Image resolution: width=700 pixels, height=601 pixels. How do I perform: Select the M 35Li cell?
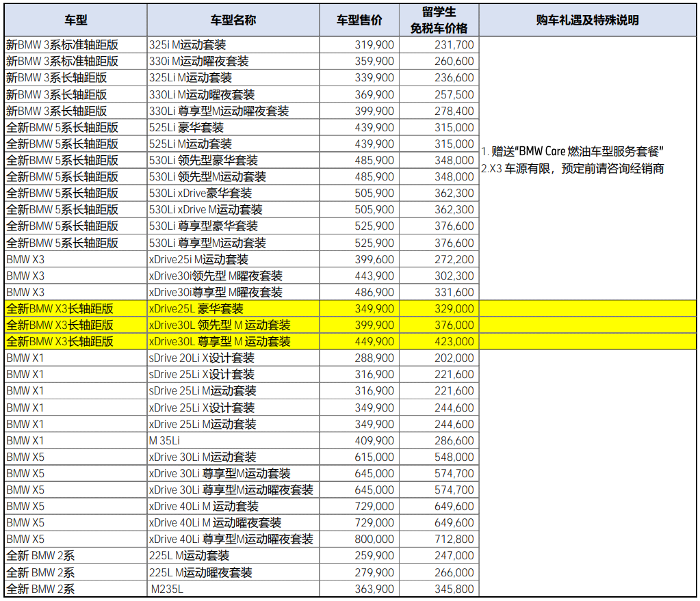(233, 441)
